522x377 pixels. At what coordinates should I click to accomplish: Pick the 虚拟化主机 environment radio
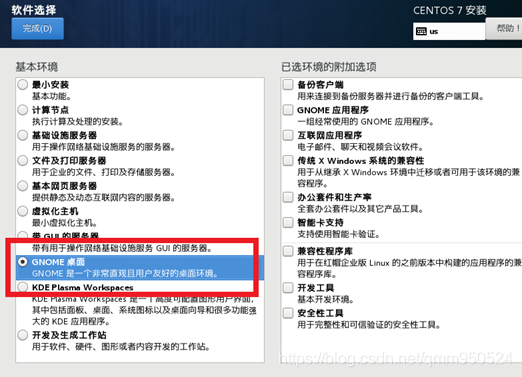[x=23, y=211]
